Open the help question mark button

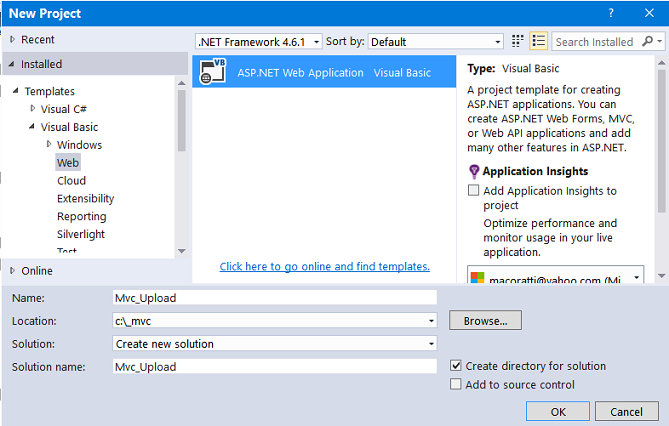tap(611, 13)
